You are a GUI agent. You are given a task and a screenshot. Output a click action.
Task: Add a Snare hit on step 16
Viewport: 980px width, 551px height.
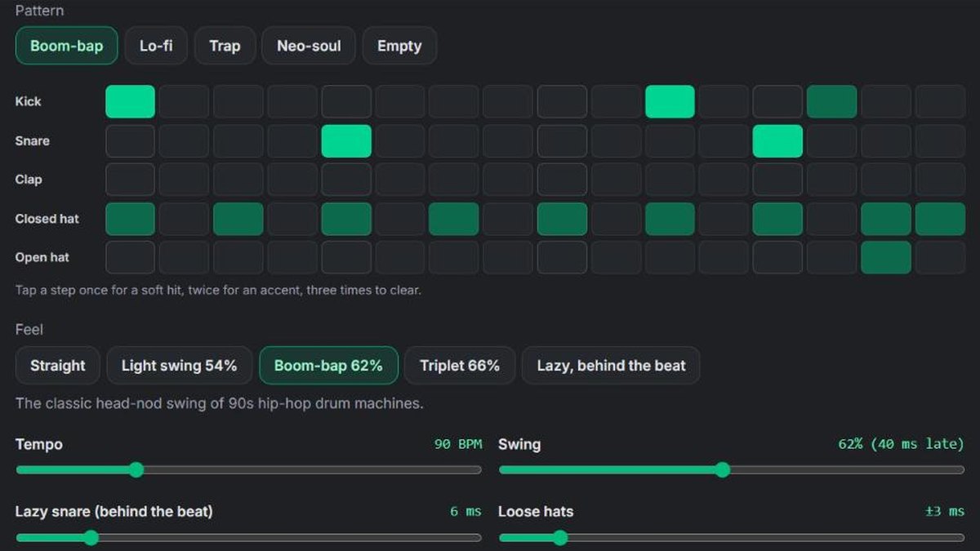(940, 141)
